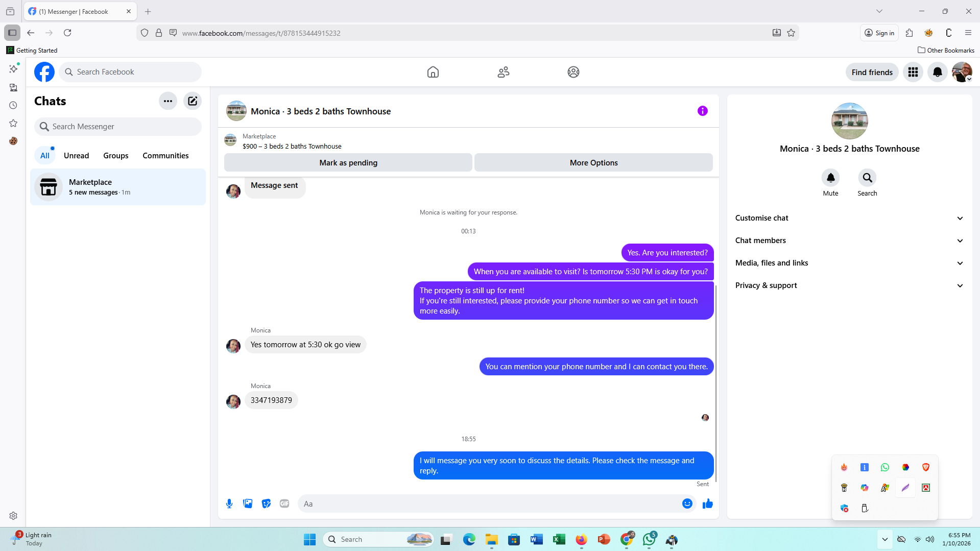Click the Search Messenger field
Screen dimensions: 980x551
(x=118, y=127)
